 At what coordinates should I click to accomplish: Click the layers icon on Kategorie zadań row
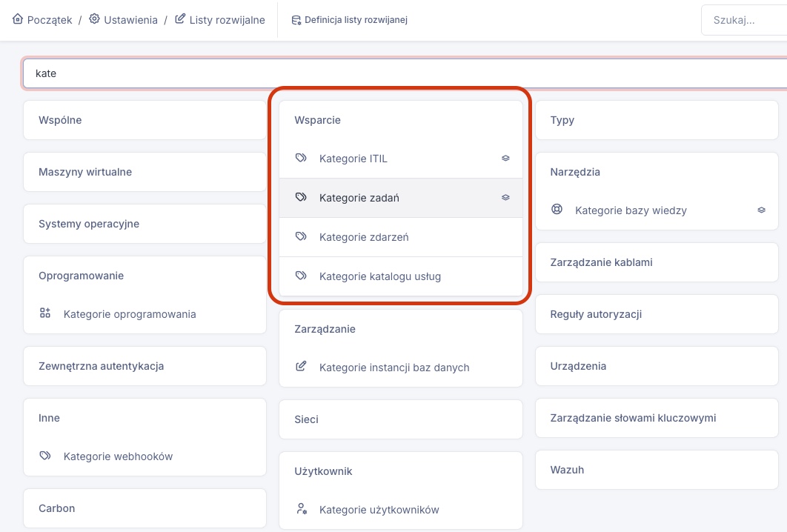[505, 198]
